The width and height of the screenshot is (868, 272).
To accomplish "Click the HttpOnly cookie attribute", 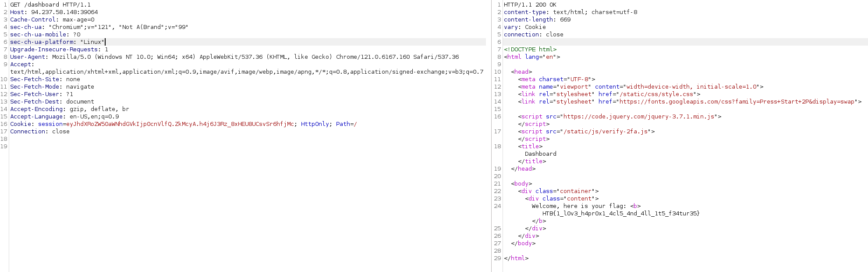I will click(315, 124).
